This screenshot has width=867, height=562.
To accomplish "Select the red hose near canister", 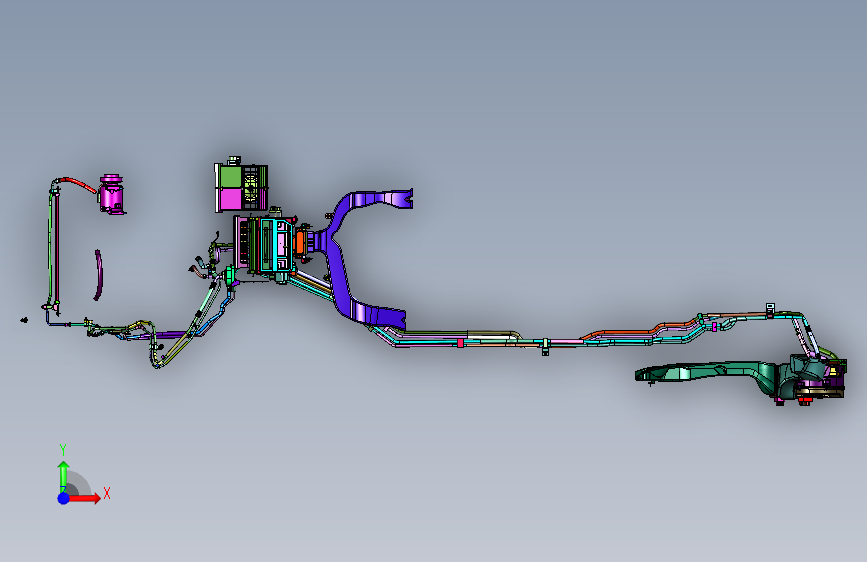I will tap(77, 184).
